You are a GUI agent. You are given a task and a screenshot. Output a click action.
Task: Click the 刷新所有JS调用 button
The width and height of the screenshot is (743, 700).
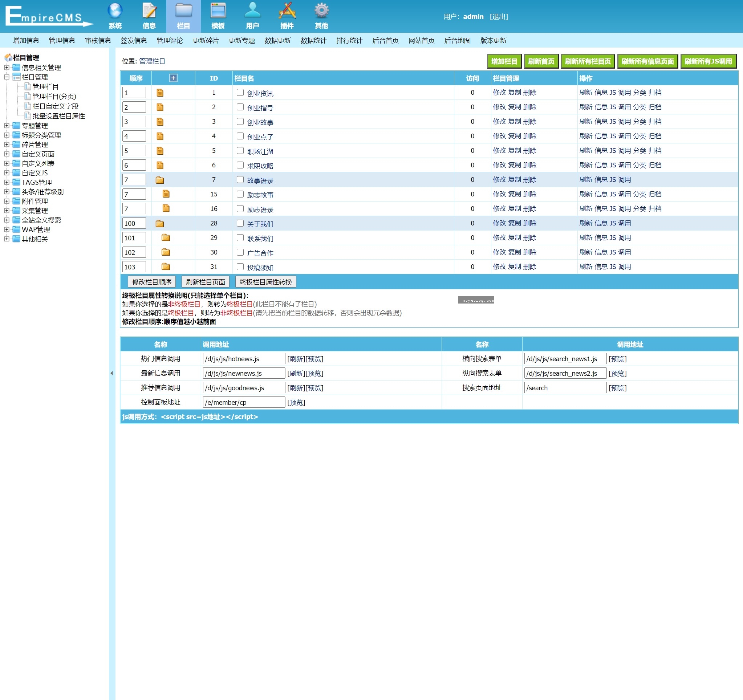[x=708, y=61]
